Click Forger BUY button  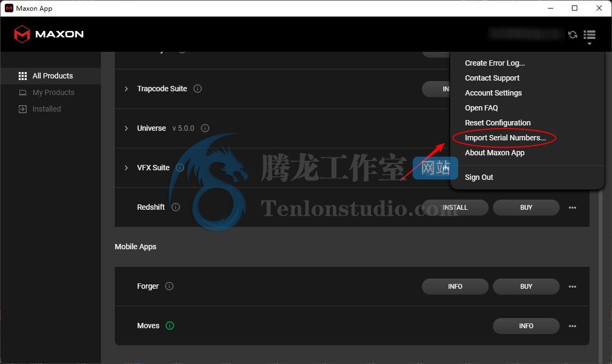coord(525,287)
